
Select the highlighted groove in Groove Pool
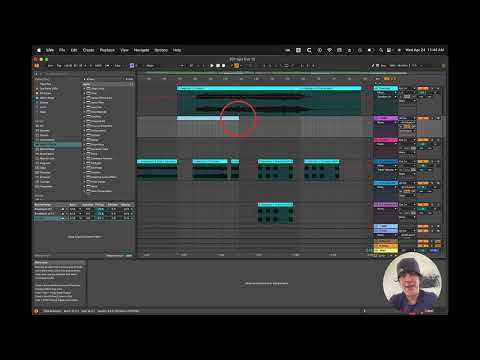49,218
